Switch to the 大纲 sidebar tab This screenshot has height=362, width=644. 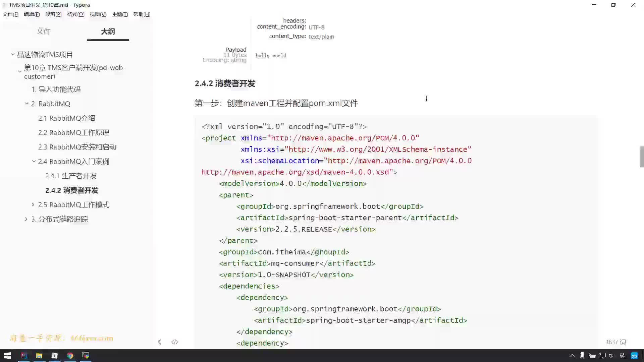108,32
